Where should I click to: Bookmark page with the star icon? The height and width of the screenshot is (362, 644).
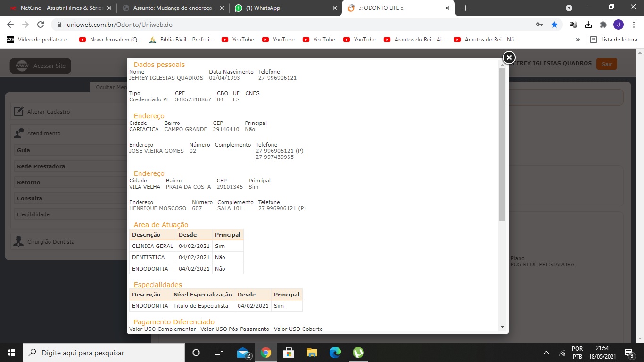click(x=554, y=25)
